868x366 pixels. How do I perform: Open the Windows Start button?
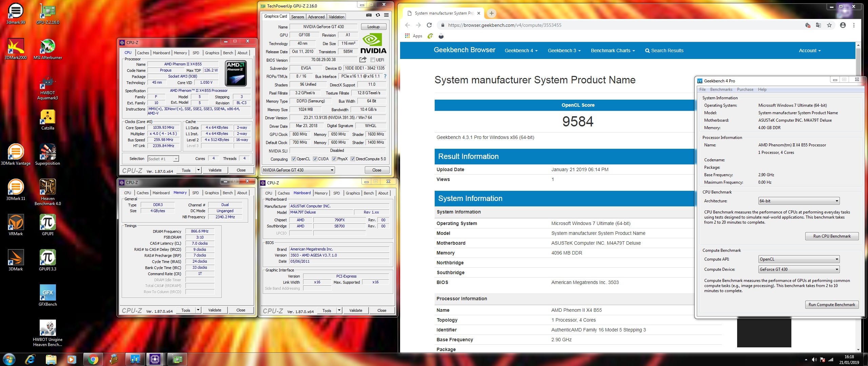click(9, 359)
